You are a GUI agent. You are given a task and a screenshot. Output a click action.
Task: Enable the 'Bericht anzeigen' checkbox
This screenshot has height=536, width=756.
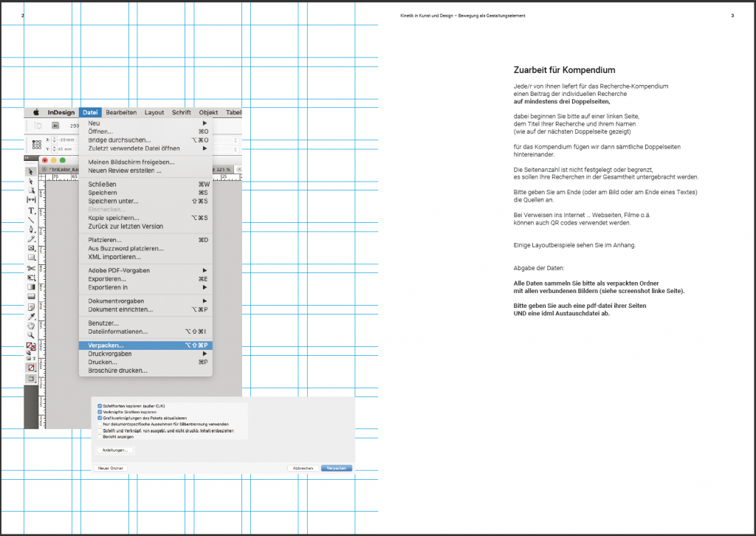coord(100,437)
